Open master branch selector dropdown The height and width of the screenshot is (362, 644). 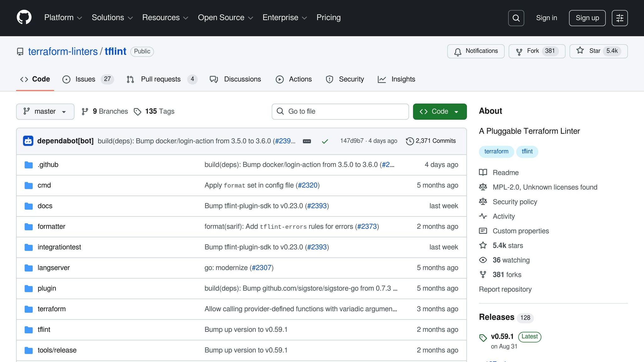(45, 112)
